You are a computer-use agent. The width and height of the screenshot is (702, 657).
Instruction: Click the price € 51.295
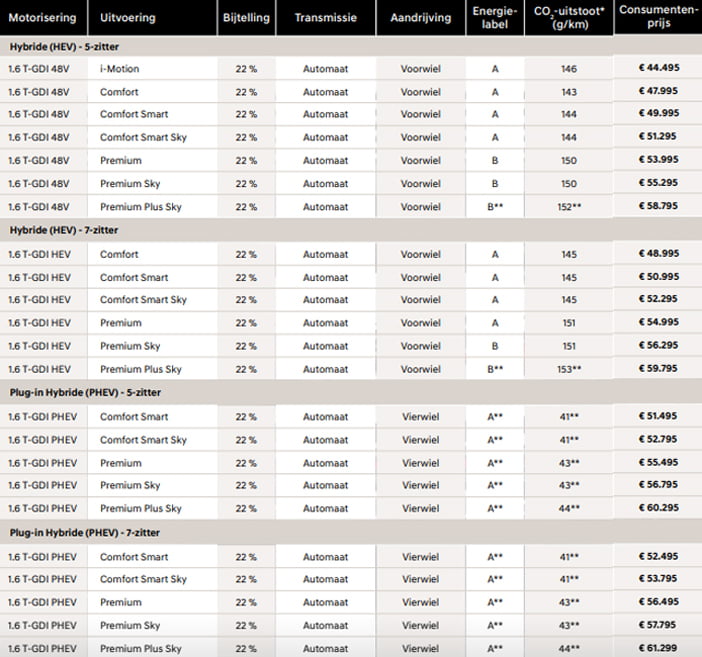658,136
